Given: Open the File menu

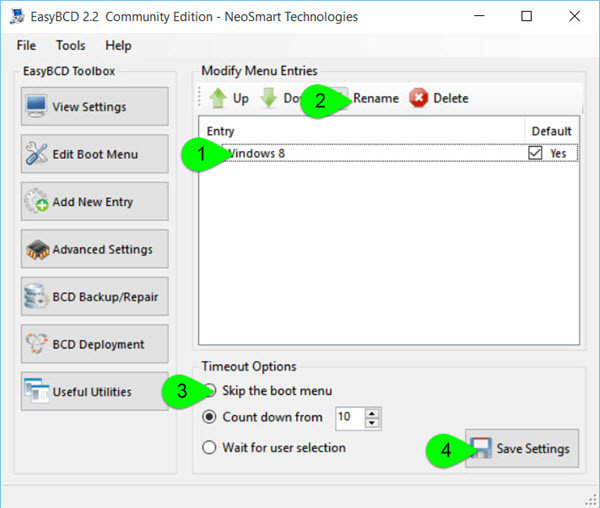Looking at the screenshot, I should (26, 46).
